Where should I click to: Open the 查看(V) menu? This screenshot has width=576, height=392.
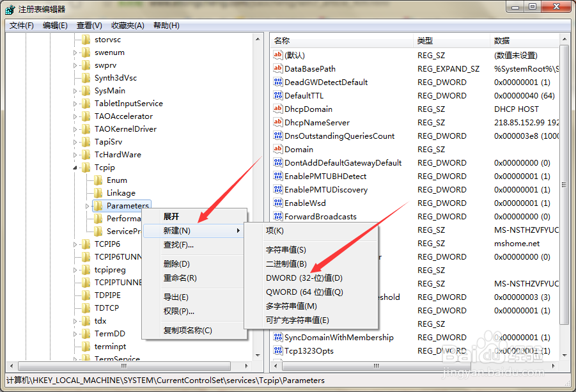(x=90, y=26)
